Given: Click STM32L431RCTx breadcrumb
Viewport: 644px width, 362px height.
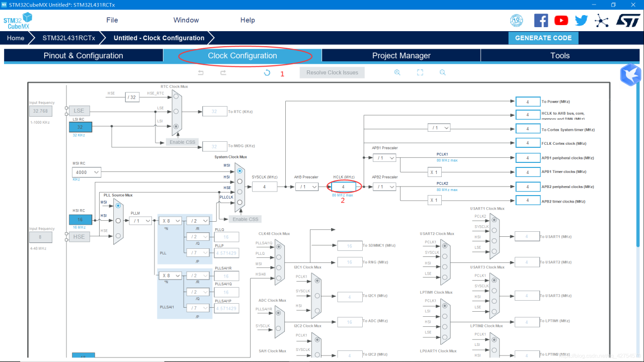Looking at the screenshot, I should click(68, 38).
